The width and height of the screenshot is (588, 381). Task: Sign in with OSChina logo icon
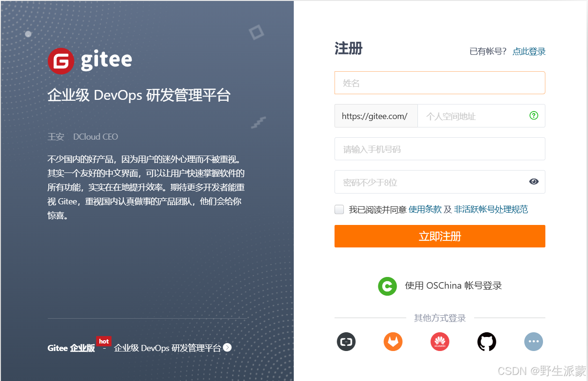pos(387,286)
